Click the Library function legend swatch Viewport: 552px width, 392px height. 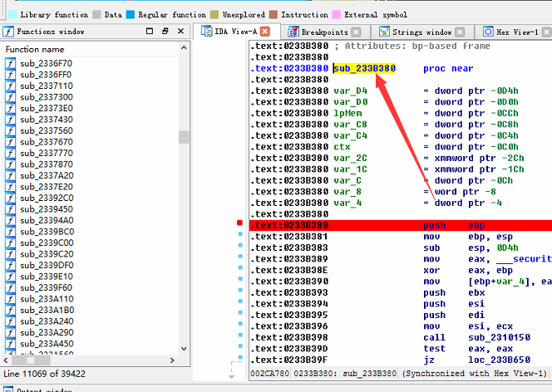12,14
